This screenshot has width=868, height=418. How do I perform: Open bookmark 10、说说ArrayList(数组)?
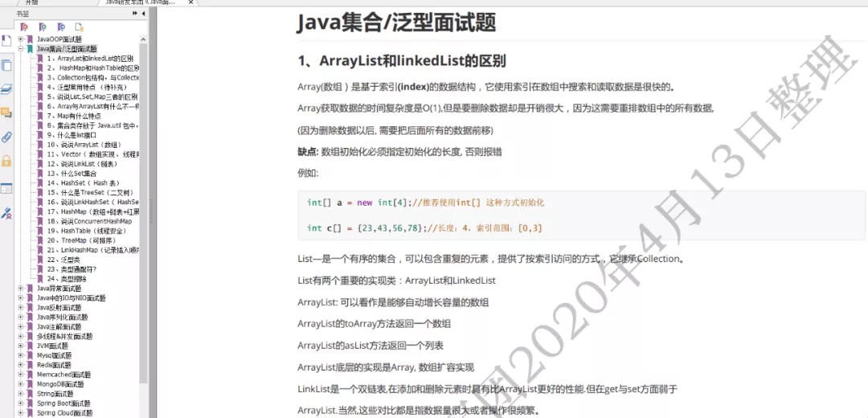coord(84,145)
